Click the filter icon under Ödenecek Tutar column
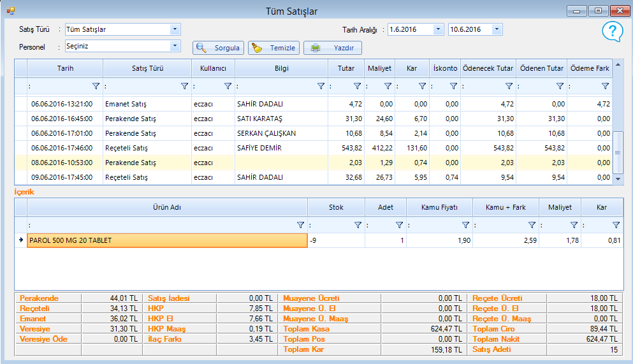This screenshot has height=364, width=633. [x=509, y=86]
